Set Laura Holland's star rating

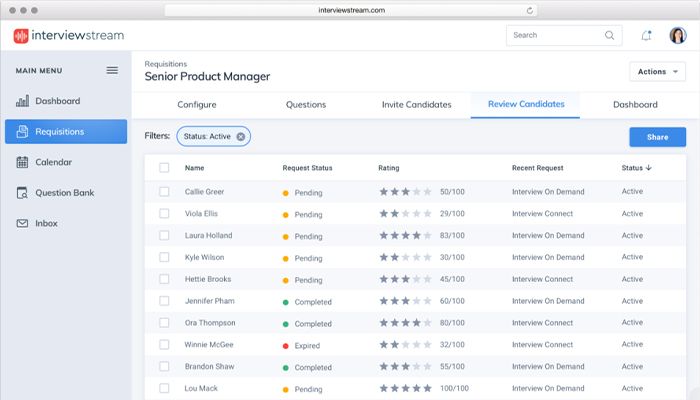click(405, 236)
